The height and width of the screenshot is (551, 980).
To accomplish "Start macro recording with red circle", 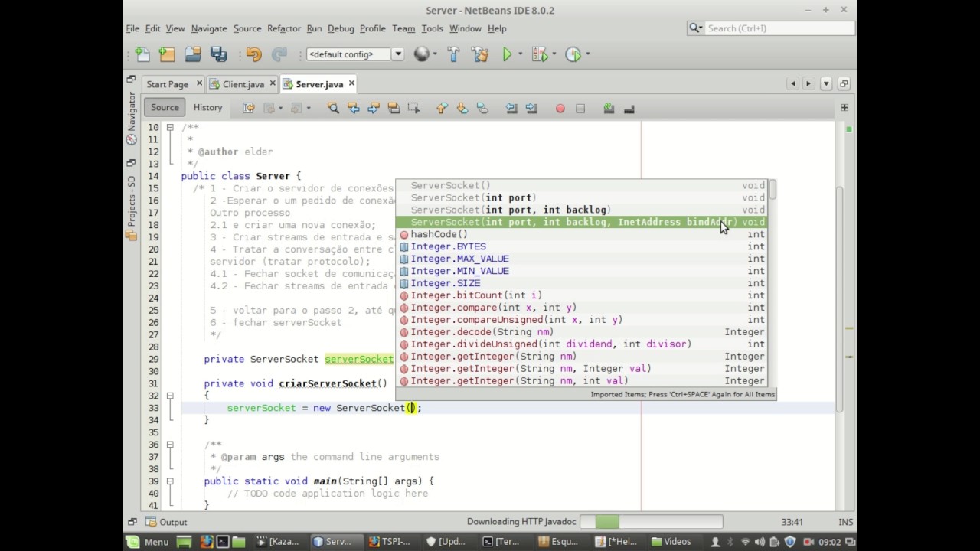I will (x=560, y=109).
